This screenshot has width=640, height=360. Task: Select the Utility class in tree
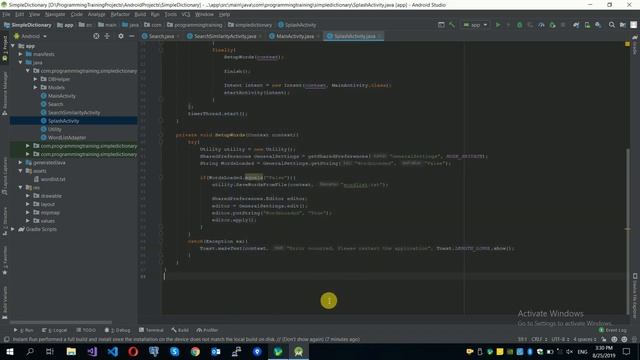[x=54, y=129]
